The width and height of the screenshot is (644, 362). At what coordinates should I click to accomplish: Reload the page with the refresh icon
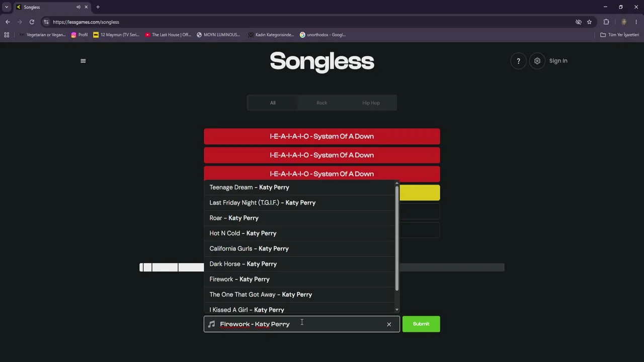point(32,22)
